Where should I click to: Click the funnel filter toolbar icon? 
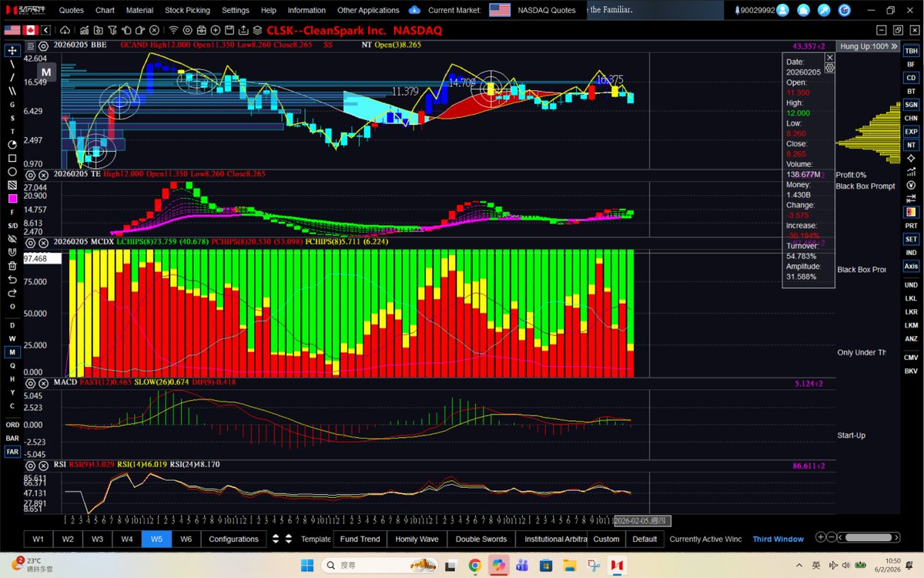tap(112, 30)
